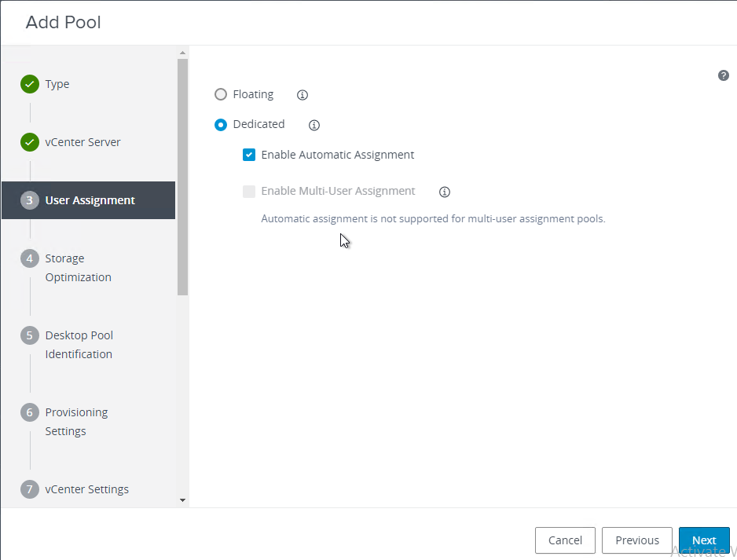Screen dimensions: 737x560
Task: Open the help question mark icon
Action: [x=724, y=75]
